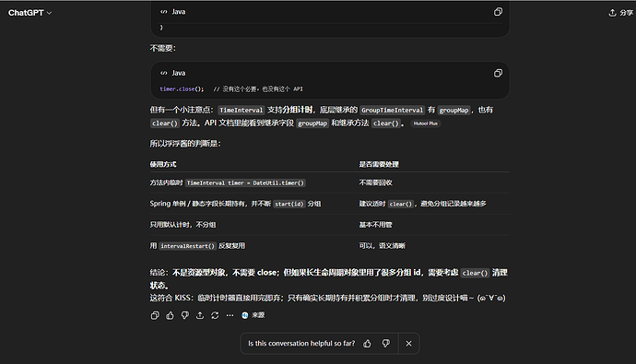Open the ChatGPT model dropdown
Screen dimensions: 636x364
click(x=30, y=13)
